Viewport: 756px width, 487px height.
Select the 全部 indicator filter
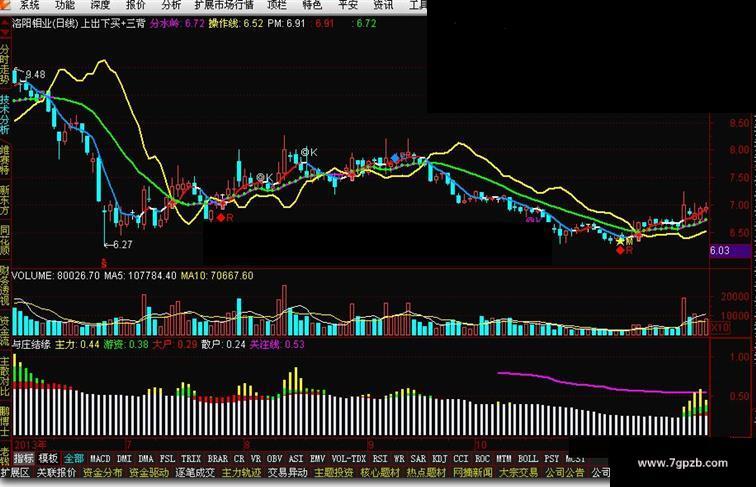(74, 458)
